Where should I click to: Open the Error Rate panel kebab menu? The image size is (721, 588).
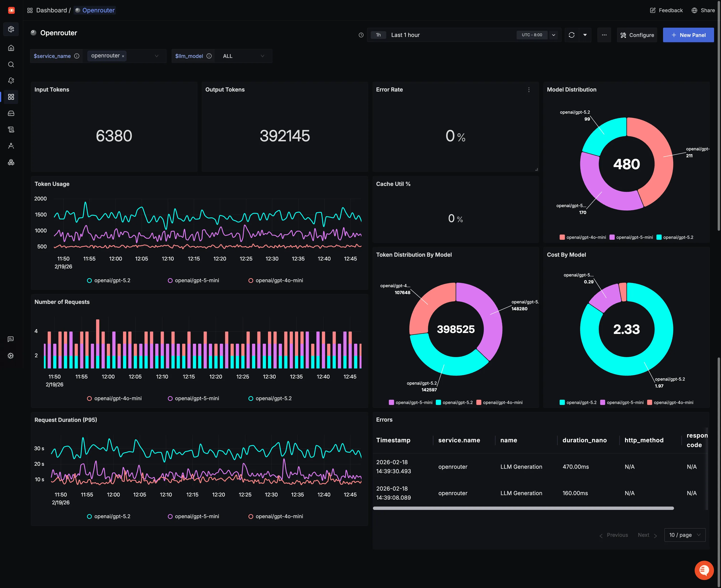point(529,89)
